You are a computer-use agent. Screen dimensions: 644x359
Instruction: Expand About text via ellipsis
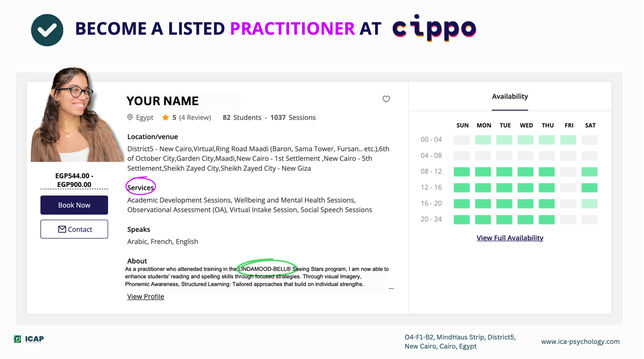point(391,288)
